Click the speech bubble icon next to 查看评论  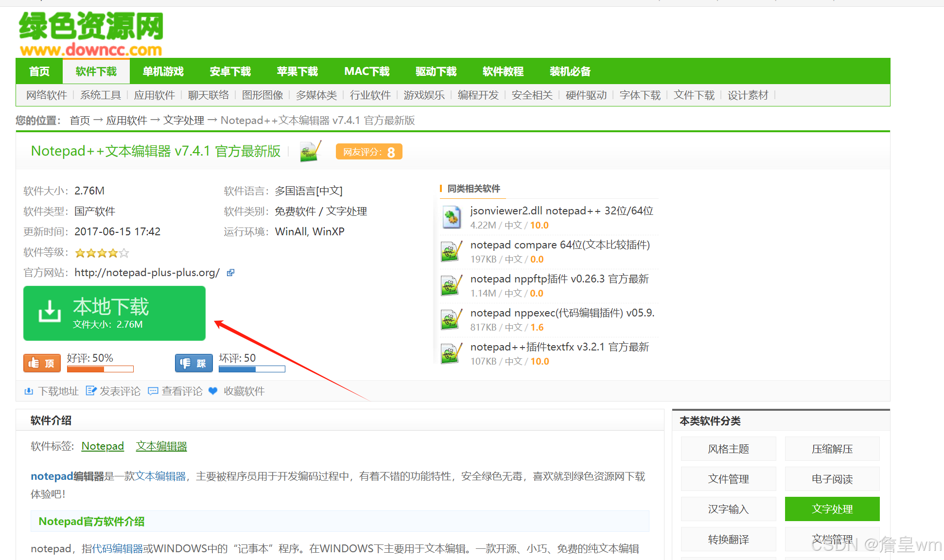[153, 391]
